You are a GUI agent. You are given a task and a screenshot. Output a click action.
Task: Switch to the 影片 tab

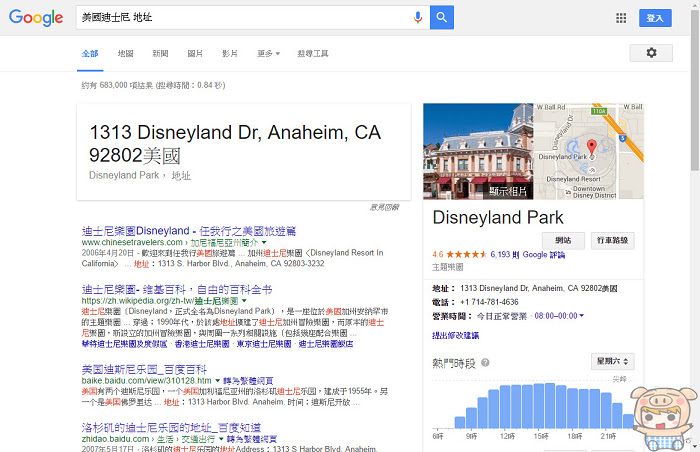(230, 54)
